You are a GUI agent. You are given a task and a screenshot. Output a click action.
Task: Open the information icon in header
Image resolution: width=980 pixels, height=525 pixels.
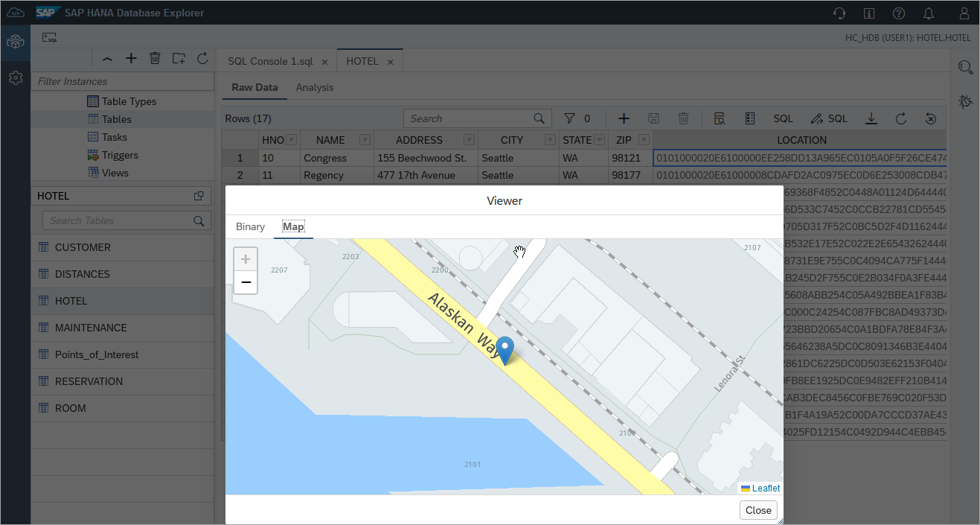click(x=868, y=13)
